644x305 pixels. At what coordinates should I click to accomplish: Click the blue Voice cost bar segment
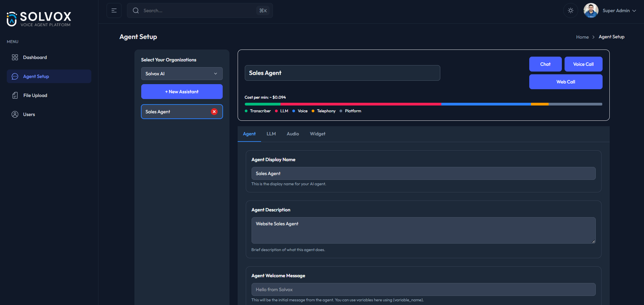pos(486,104)
